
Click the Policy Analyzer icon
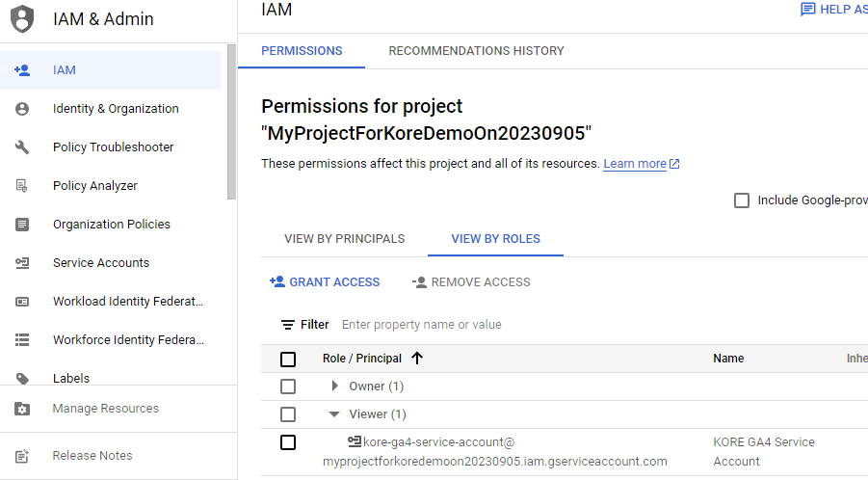point(22,186)
